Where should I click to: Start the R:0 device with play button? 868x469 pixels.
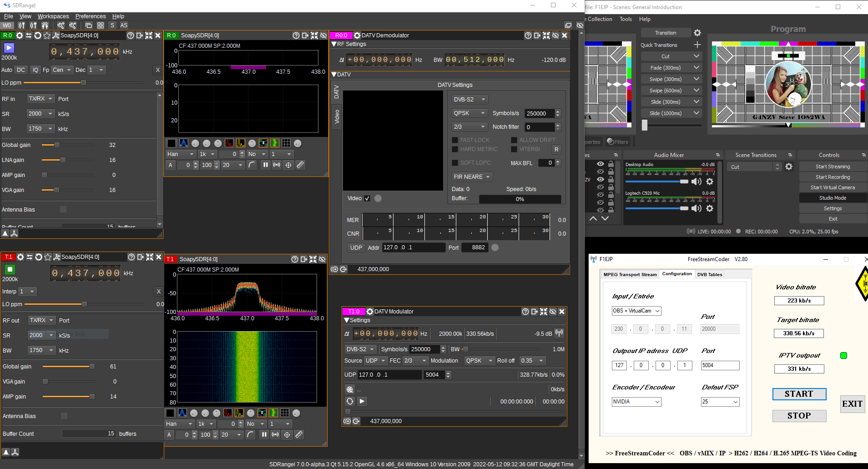tap(9, 48)
